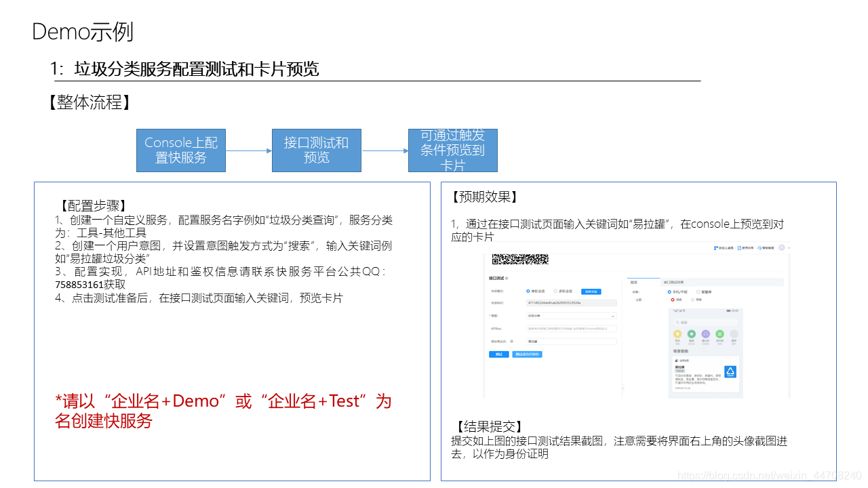Click the custom desktop icon in console header
868x488 pixels.
[x=716, y=248]
